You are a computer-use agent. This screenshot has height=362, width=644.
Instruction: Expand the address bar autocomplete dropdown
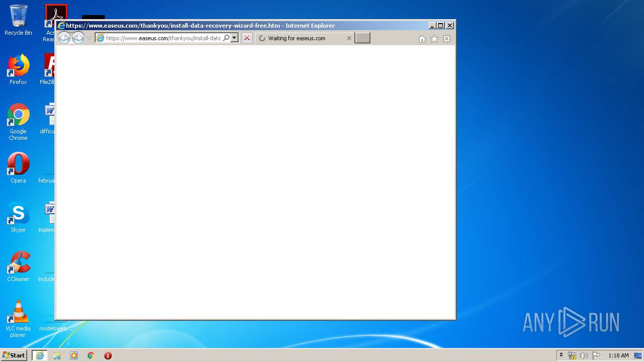coord(234,38)
